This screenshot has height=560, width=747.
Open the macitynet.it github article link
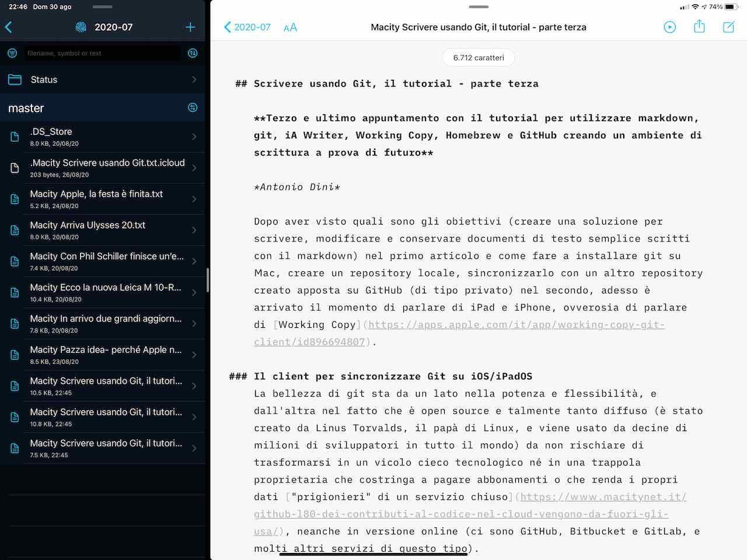coord(601,496)
